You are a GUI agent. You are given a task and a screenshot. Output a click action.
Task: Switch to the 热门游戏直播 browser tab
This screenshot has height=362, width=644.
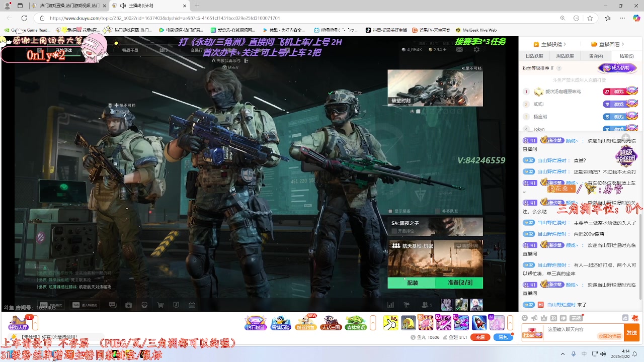pos(69,6)
